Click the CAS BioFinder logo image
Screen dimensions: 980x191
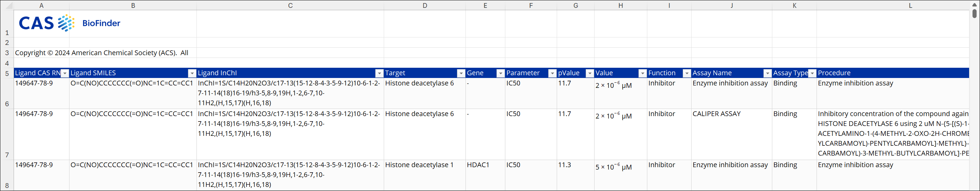pos(69,23)
